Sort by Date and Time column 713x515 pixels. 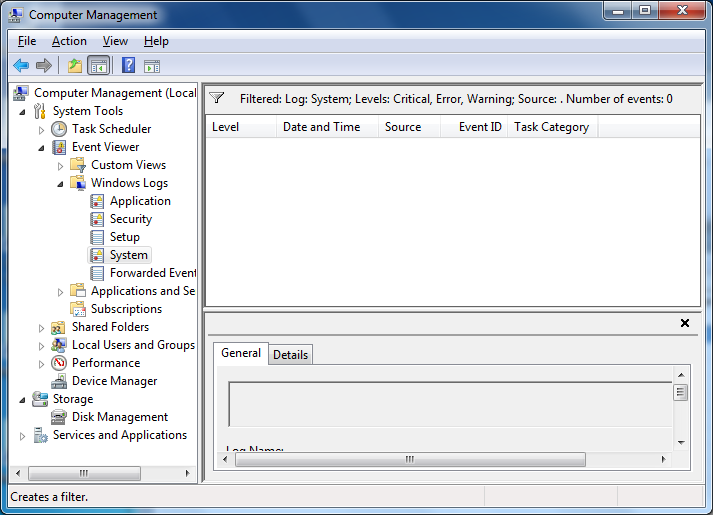point(321,127)
